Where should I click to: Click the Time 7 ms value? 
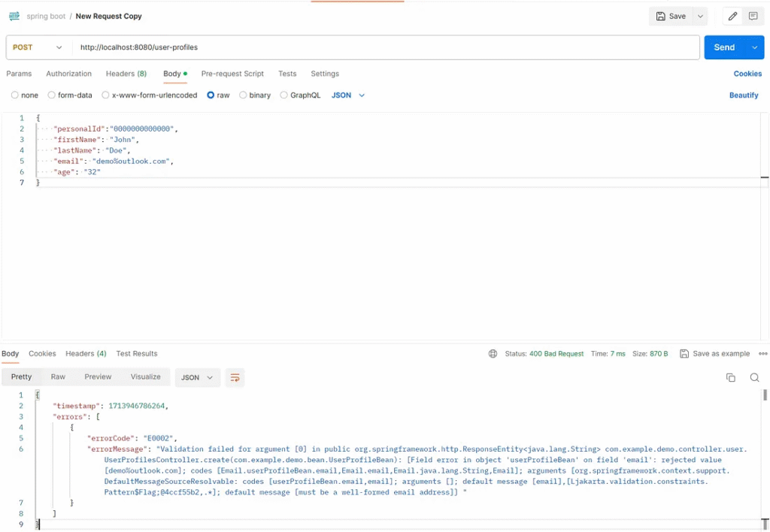(x=618, y=353)
